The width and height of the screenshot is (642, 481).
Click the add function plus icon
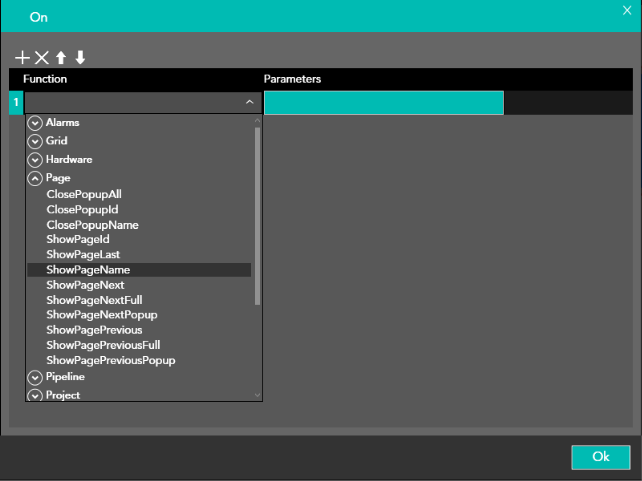(23, 58)
